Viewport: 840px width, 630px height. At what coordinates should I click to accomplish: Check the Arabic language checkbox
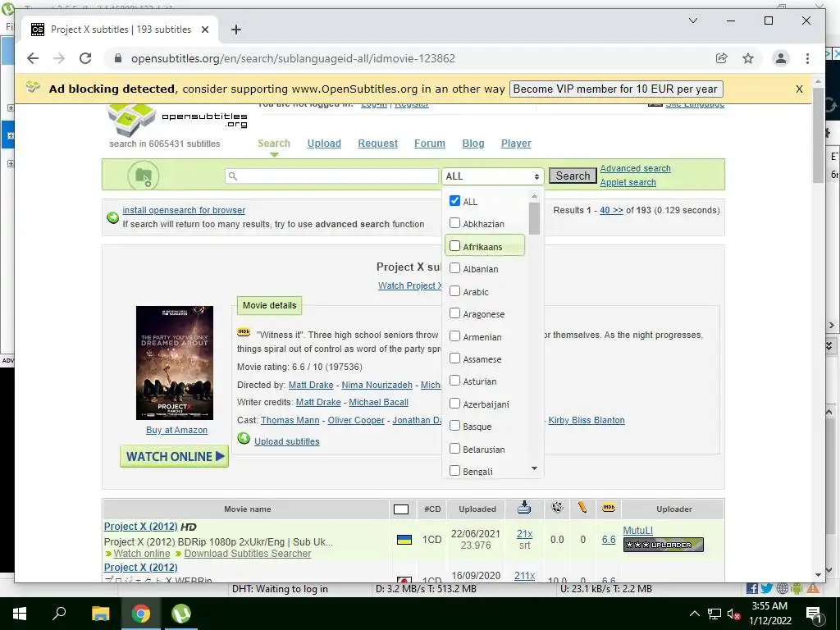(x=454, y=291)
